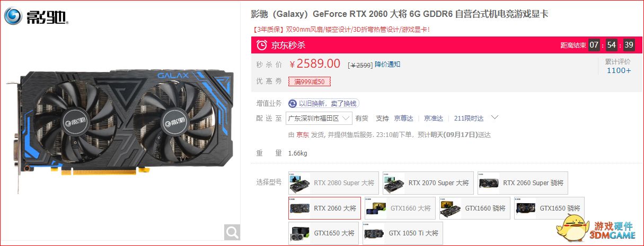The image size is (644, 246).
Task: Click the 211限时达 delivery link
Action: (x=469, y=119)
